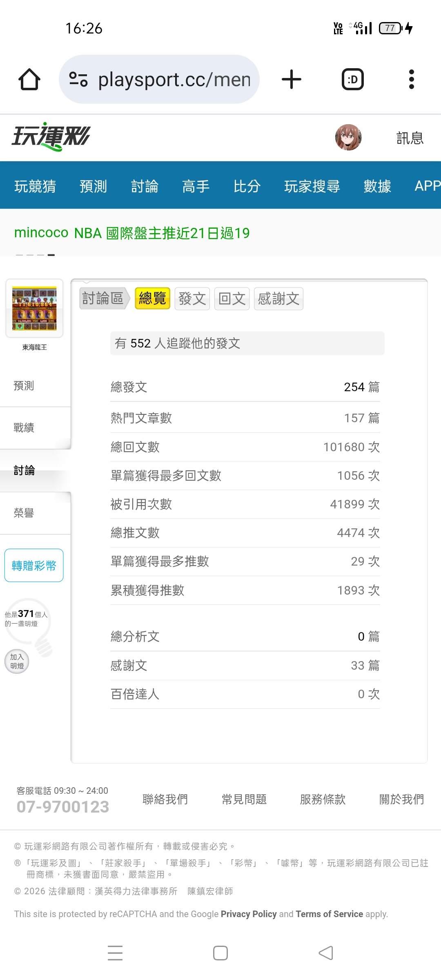Tap 單篇獲得最多推數 29 次 row

[x=245, y=561]
